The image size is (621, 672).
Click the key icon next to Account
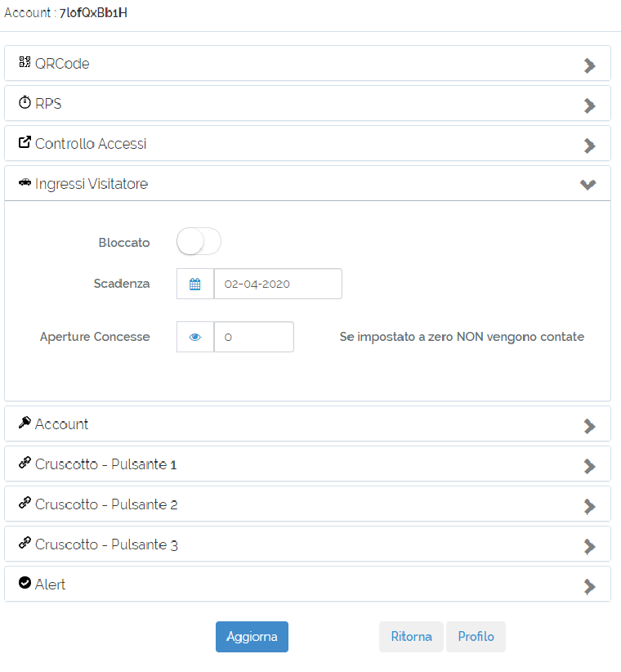(25, 423)
